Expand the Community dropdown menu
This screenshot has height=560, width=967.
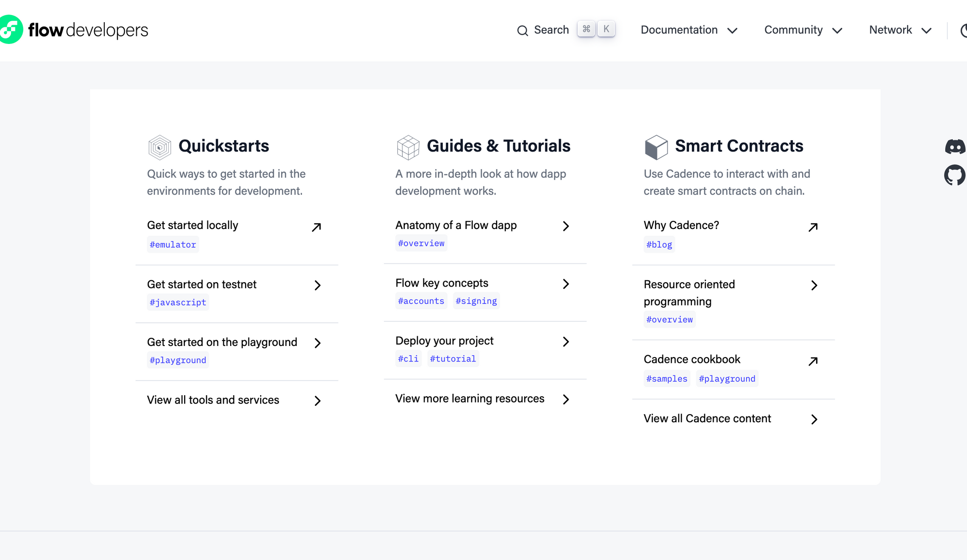point(803,30)
